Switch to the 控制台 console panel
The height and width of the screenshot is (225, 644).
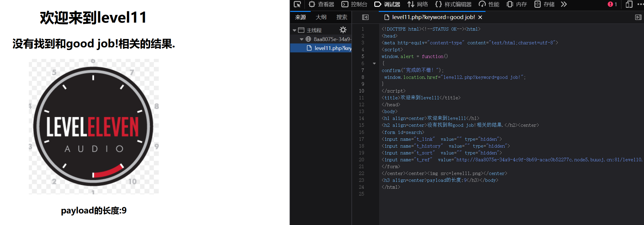[x=354, y=4]
